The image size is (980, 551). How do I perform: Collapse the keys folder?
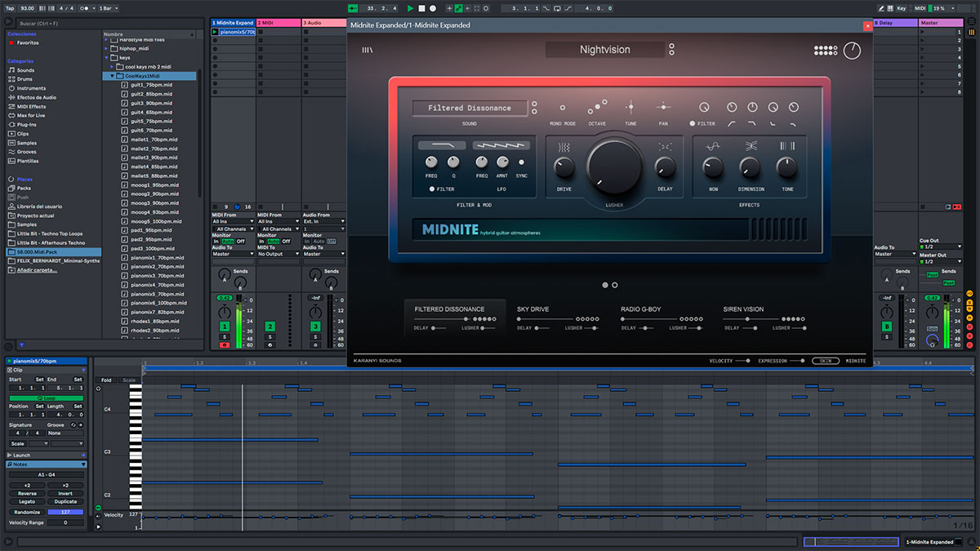pos(106,58)
